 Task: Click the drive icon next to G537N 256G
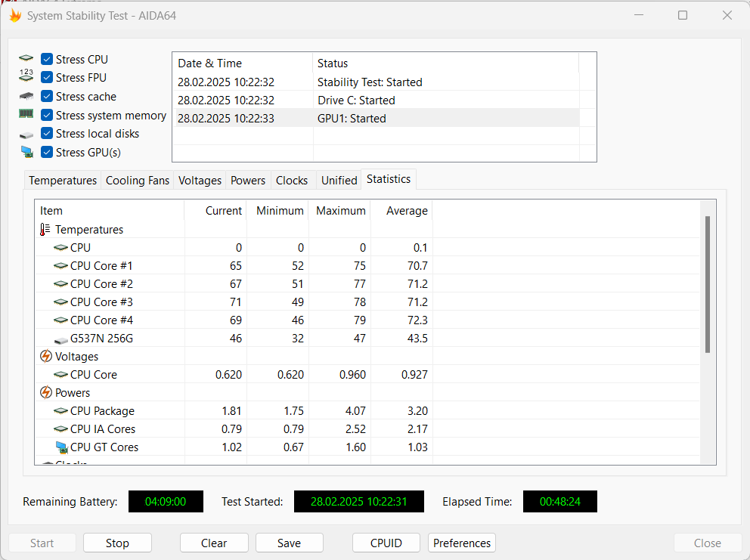(60, 339)
